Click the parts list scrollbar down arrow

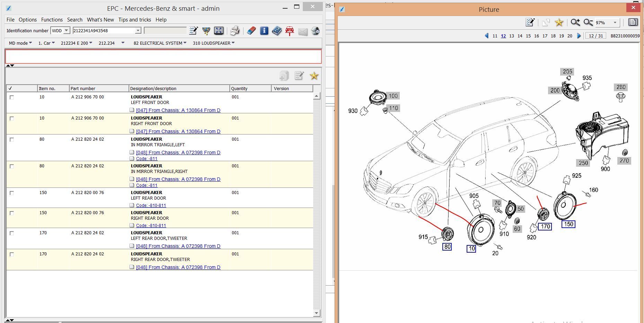tap(316, 313)
